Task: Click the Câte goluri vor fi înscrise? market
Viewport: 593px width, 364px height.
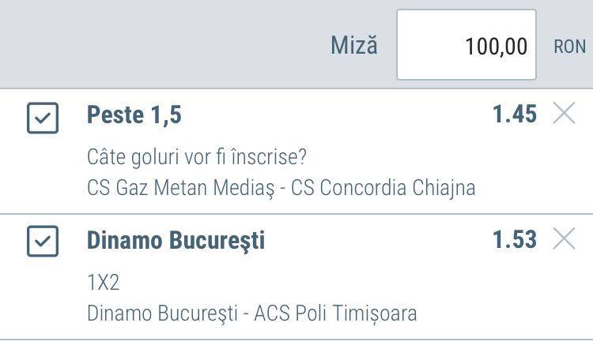Action: (x=197, y=156)
